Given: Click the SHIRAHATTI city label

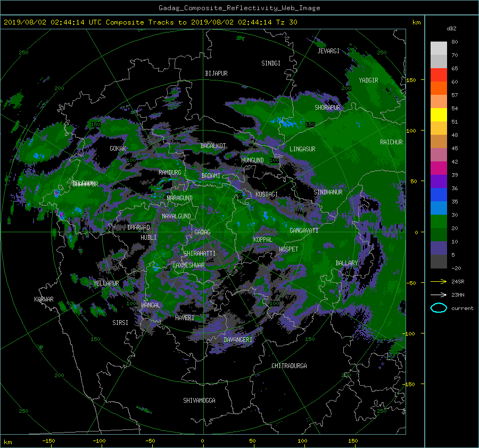Looking at the screenshot, I should coord(200,253).
